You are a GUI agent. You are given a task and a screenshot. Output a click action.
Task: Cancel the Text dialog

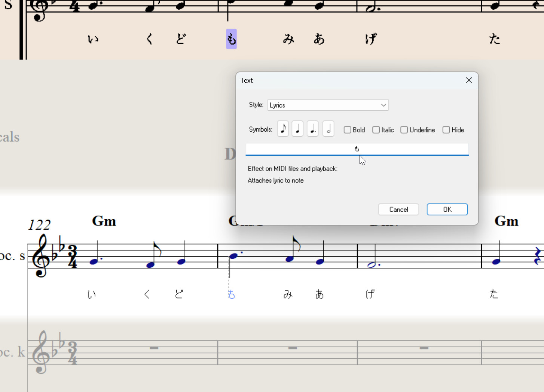(398, 209)
